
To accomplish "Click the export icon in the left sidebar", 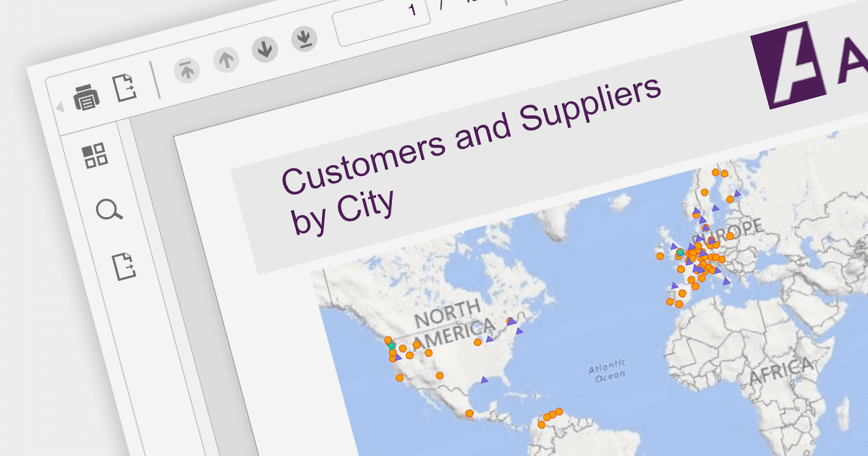I will (x=124, y=266).
